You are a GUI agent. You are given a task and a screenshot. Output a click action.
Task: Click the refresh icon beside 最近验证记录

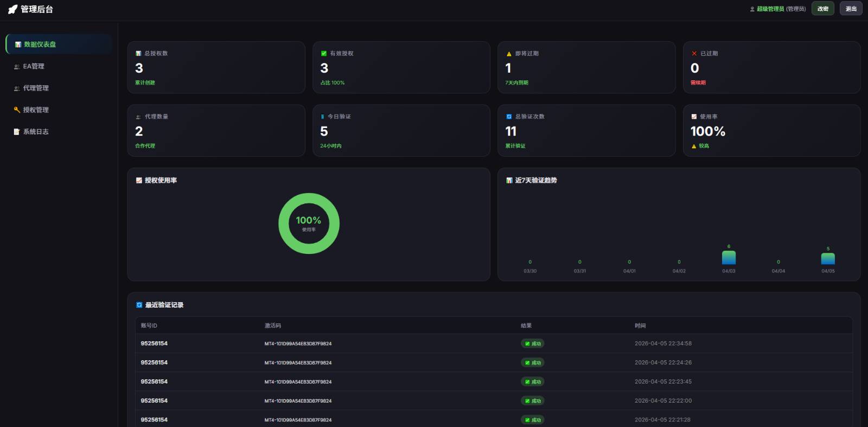[139, 305]
